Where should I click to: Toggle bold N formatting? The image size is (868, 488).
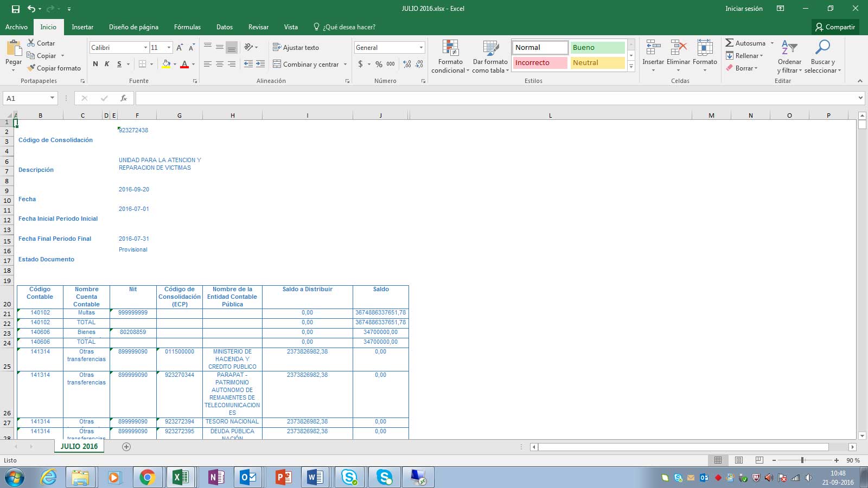tap(95, 64)
